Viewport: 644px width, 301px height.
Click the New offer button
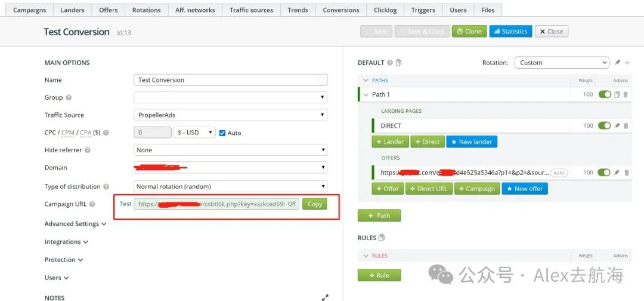(525, 189)
